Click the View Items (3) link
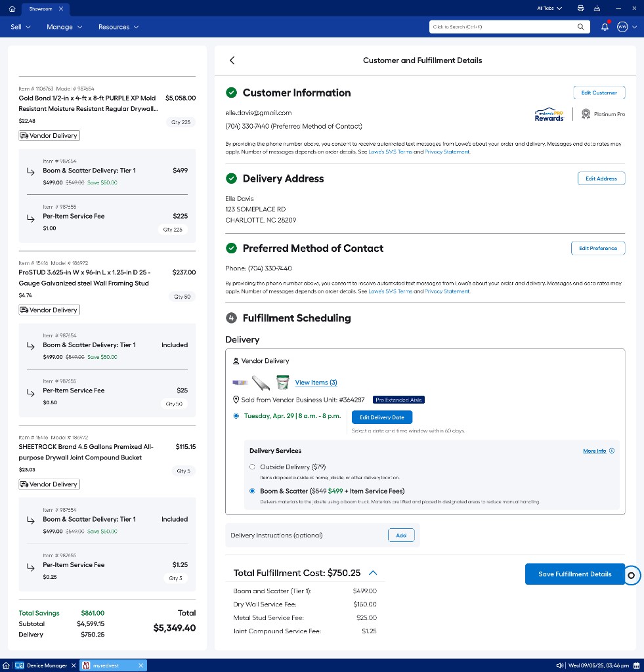Image resolution: width=644 pixels, height=672 pixels. coord(316,383)
